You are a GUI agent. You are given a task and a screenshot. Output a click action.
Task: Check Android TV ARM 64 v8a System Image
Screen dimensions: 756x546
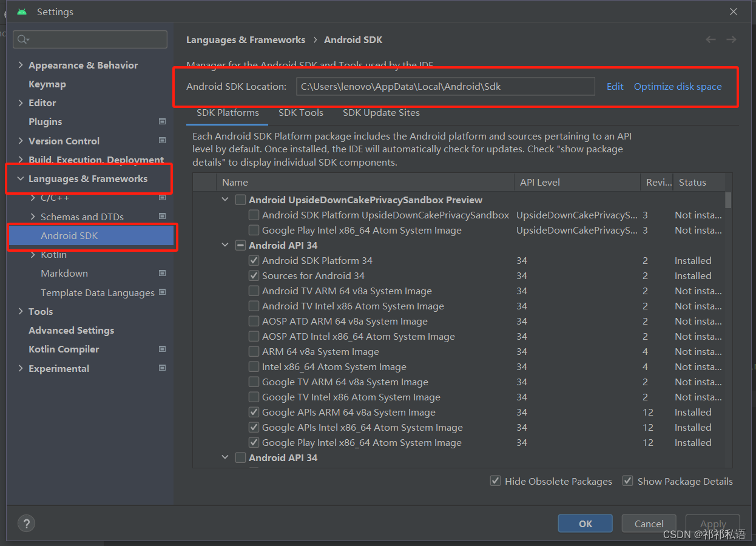click(x=254, y=291)
